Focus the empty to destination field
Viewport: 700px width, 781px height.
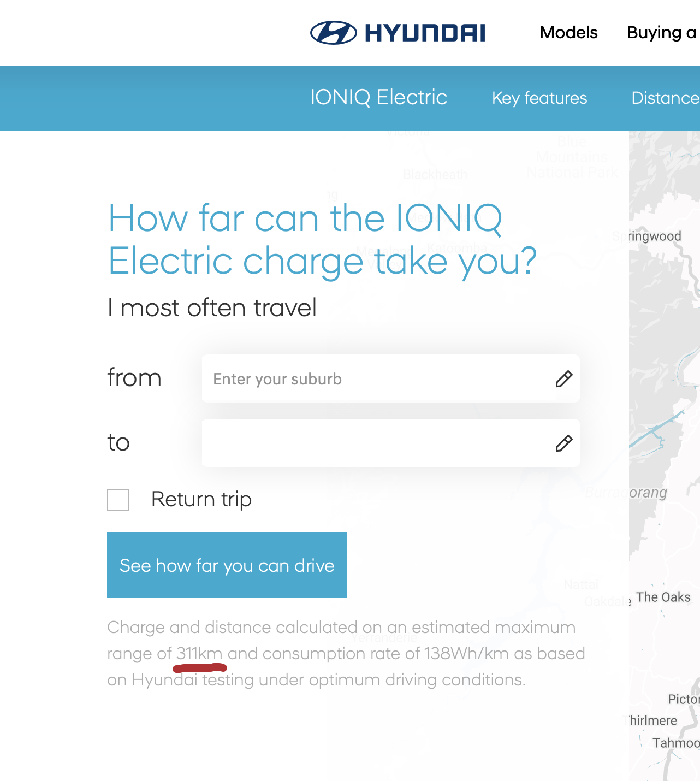390,443
